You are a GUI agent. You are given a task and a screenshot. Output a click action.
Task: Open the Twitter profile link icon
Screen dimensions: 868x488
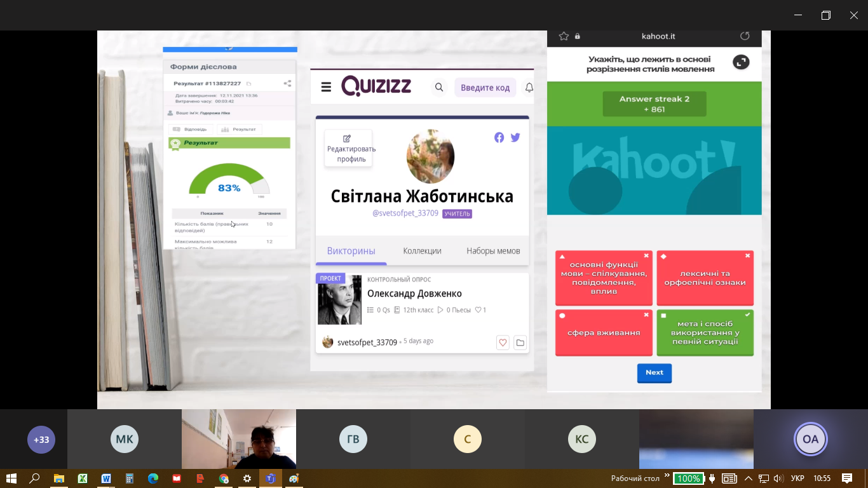[515, 137]
